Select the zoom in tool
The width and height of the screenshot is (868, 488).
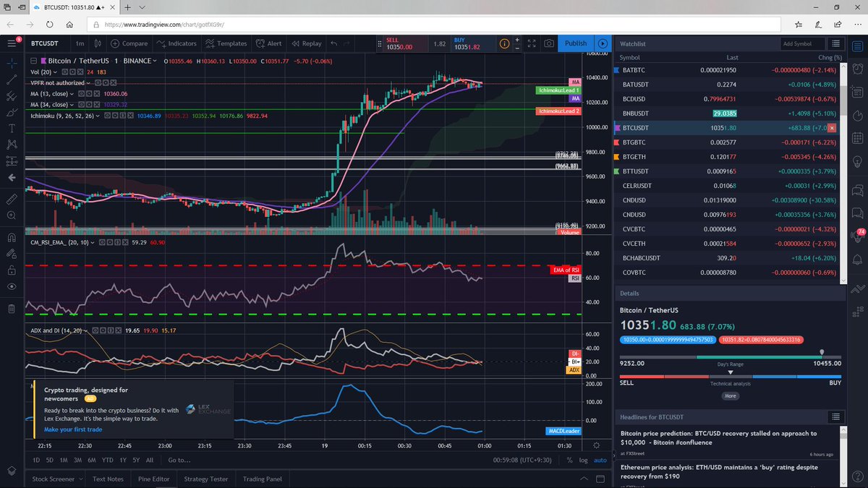pyautogui.click(x=12, y=215)
